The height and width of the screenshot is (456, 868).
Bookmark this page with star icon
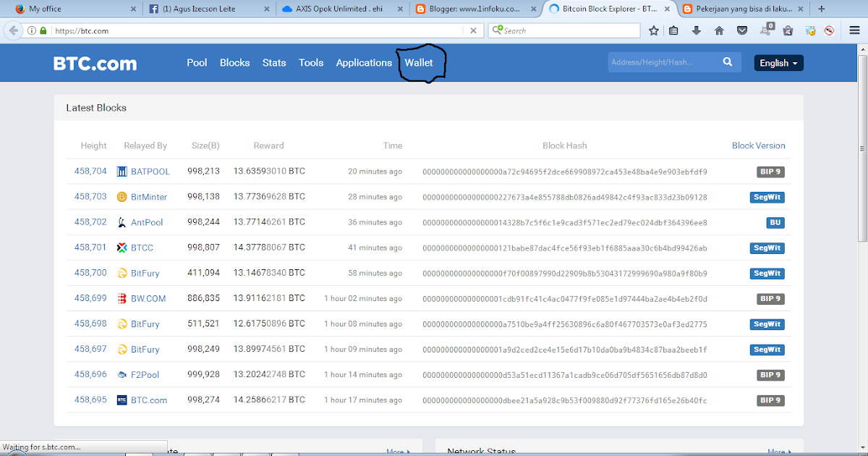654,30
